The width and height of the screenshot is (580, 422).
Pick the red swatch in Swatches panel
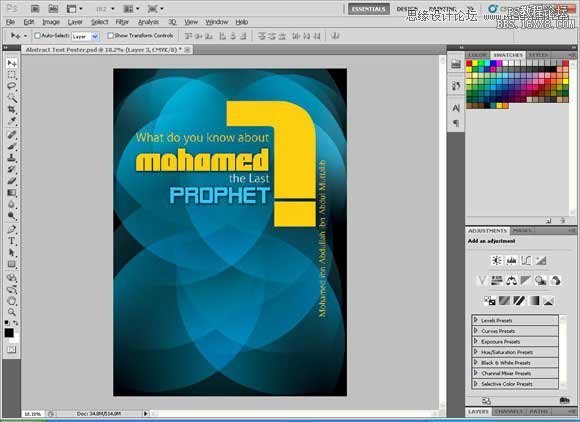469,64
